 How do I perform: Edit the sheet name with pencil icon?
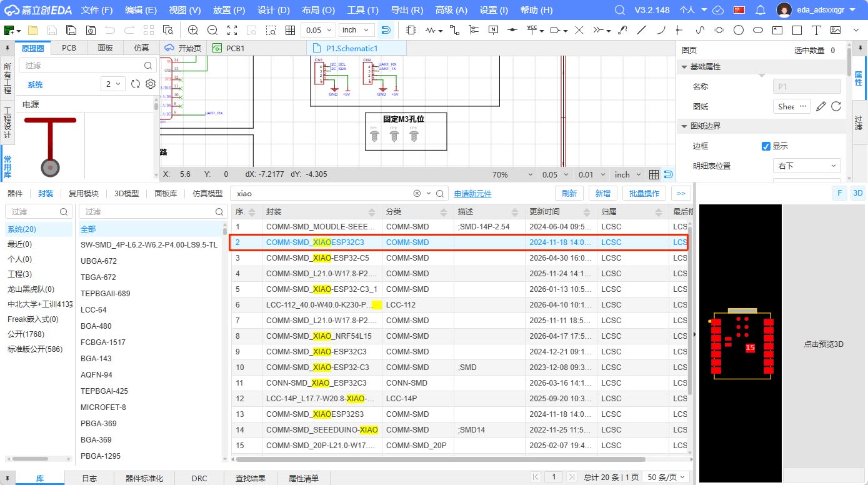pyautogui.click(x=821, y=106)
